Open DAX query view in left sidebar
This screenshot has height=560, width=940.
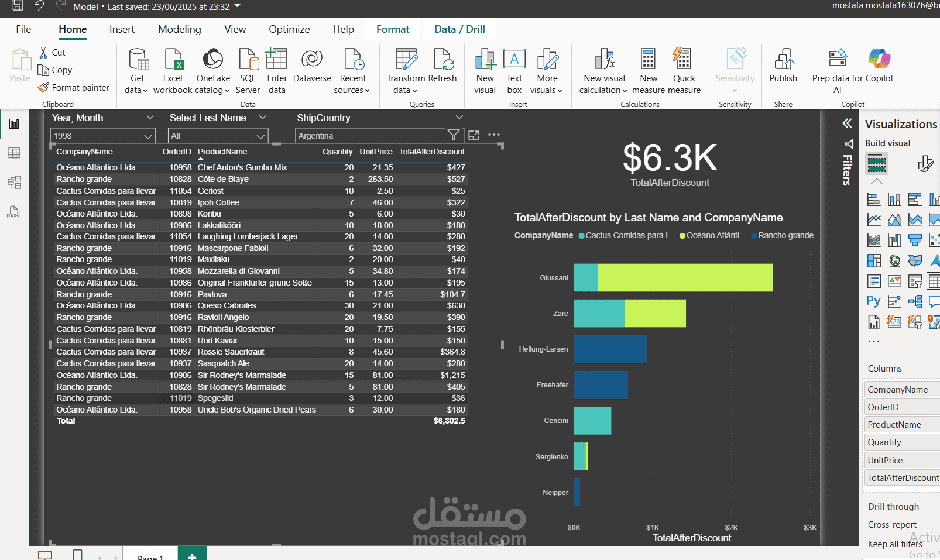click(14, 212)
